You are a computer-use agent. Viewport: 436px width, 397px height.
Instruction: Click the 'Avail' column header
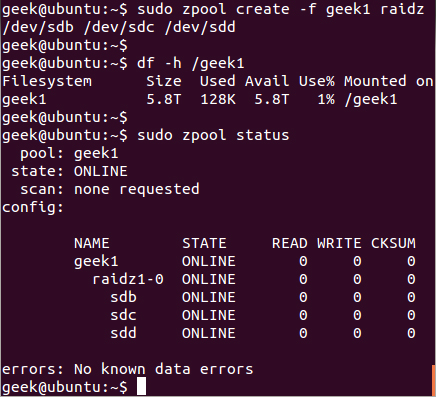click(x=267, y=81)
